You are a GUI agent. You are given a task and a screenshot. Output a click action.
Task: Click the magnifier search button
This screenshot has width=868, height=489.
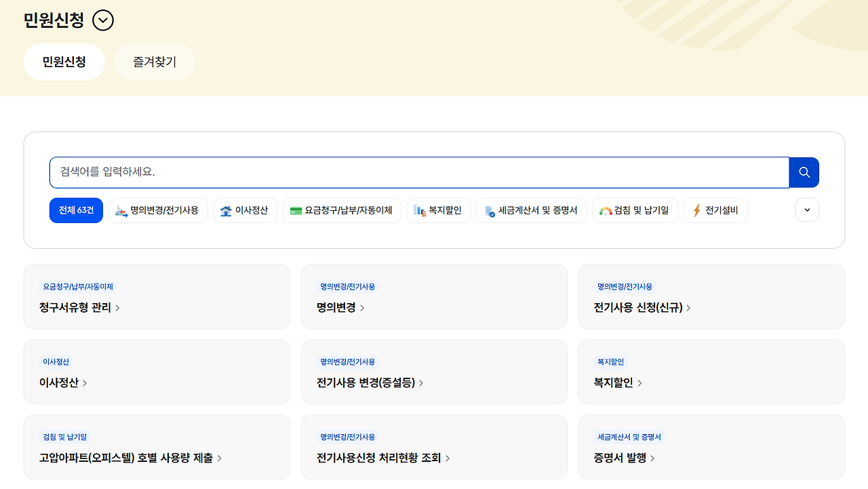click(x=804, y=172)
